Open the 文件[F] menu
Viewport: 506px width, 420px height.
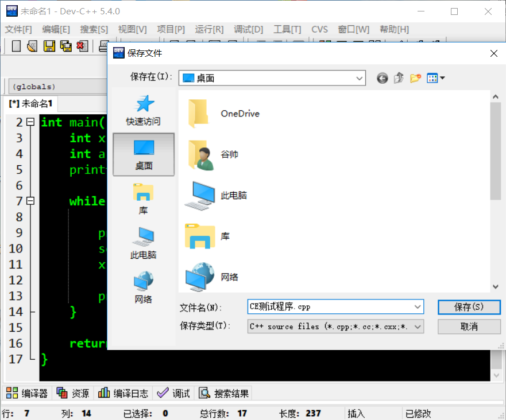coord(18,30)
